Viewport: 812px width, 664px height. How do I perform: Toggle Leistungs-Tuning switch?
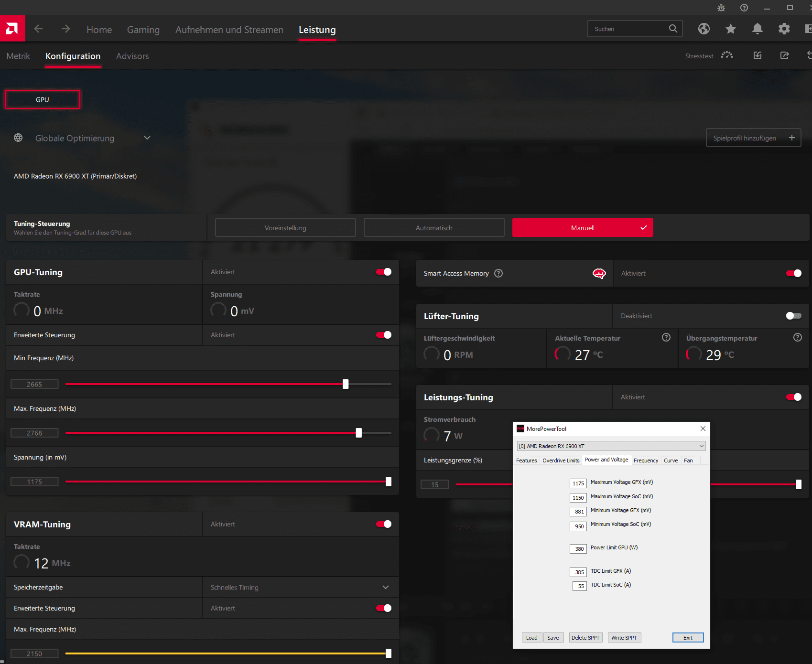click(x=794, y=397)
